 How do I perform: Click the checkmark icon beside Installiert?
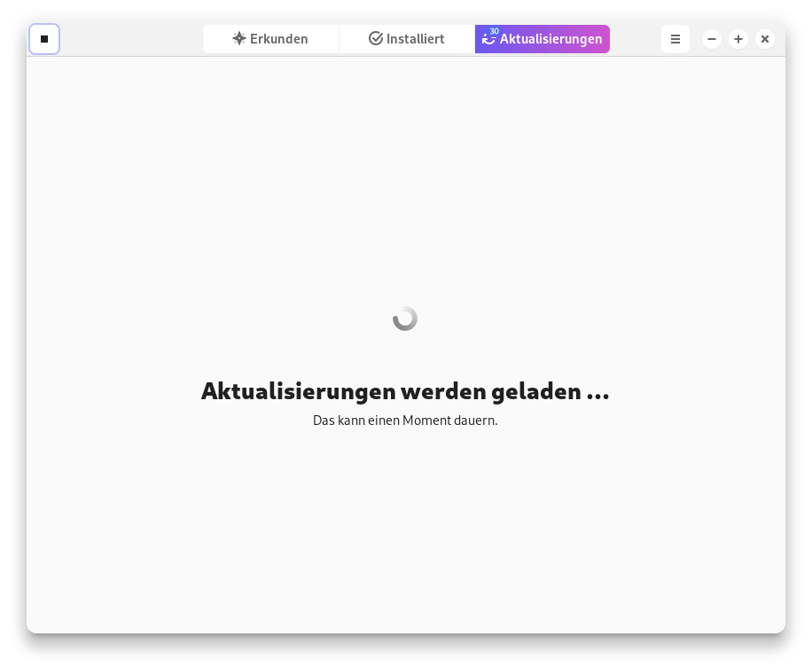[x=376, y=38]
